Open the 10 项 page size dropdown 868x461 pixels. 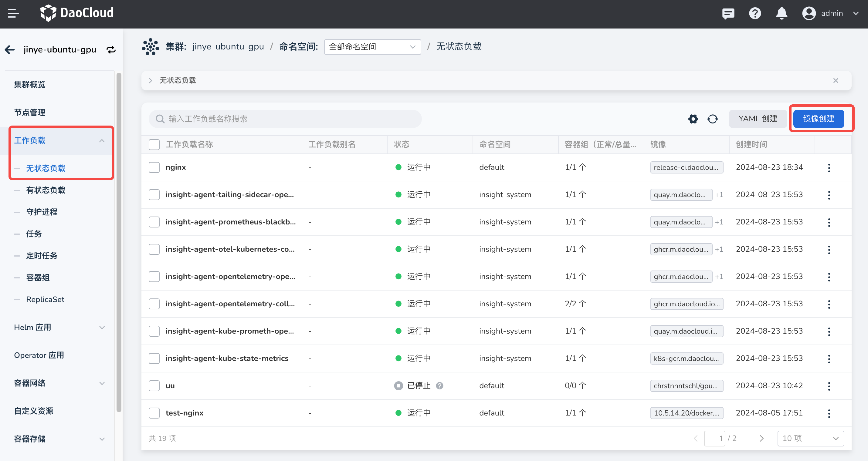[x=810, y=438]
